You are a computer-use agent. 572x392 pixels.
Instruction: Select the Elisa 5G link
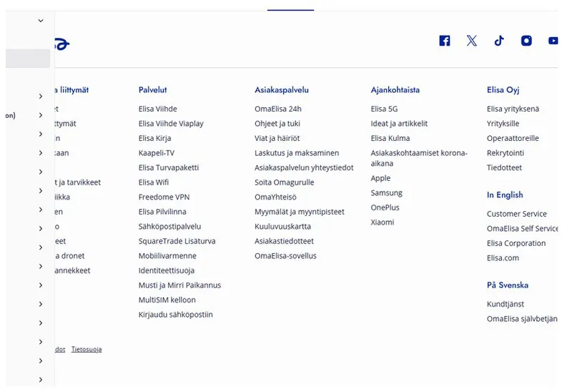coord(384,109)
